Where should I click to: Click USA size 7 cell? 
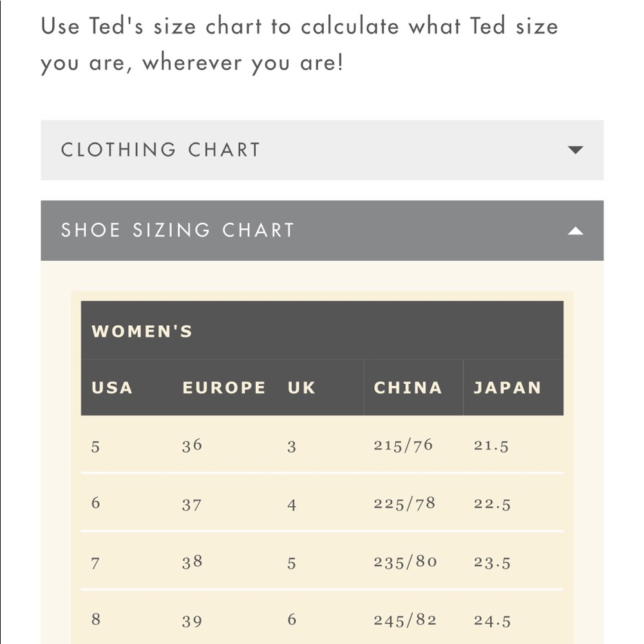pyautogui.click(x=95, y=563)
